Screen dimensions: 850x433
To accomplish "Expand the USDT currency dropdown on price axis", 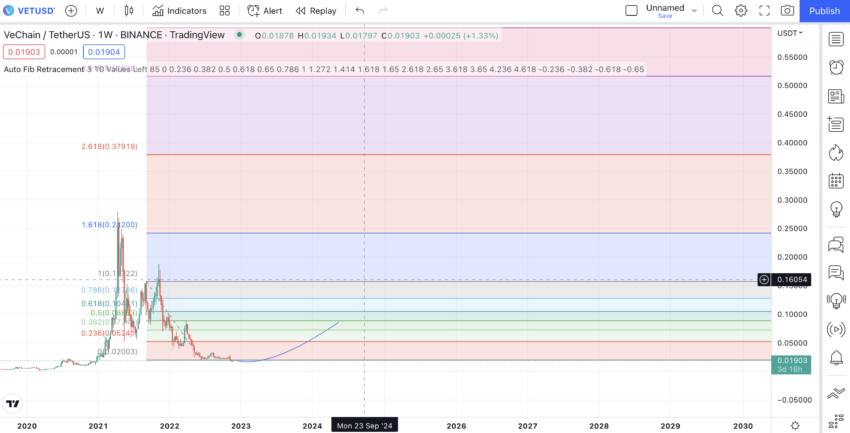I will (789, 33).
